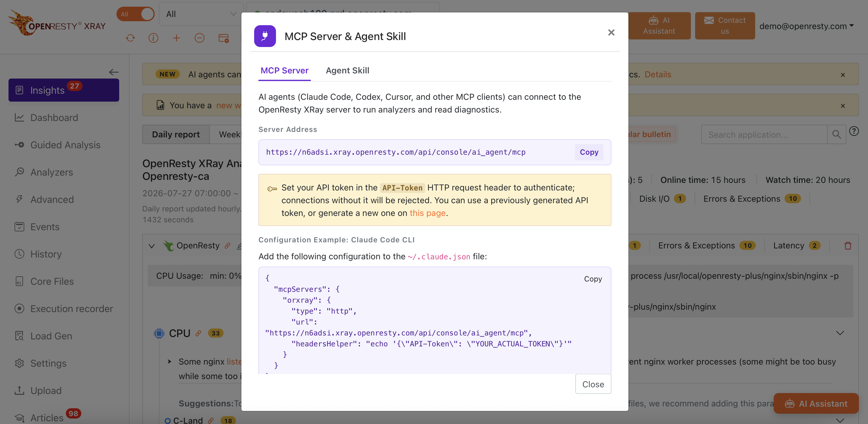Click the OpenResty XRay logo
This screenshot has height=424, width=868.
click(57, 23)
